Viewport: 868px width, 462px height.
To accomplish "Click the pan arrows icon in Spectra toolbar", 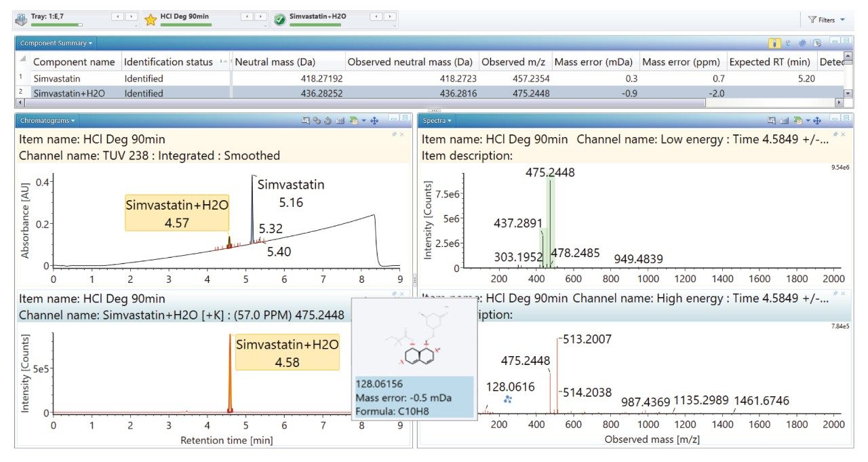I will [x=817, y=120].
